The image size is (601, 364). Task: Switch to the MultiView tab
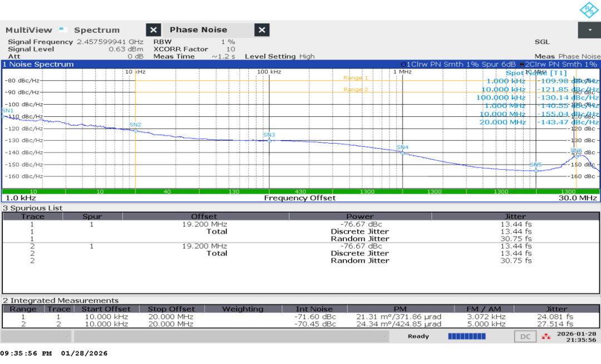click(x=29, y=30)
